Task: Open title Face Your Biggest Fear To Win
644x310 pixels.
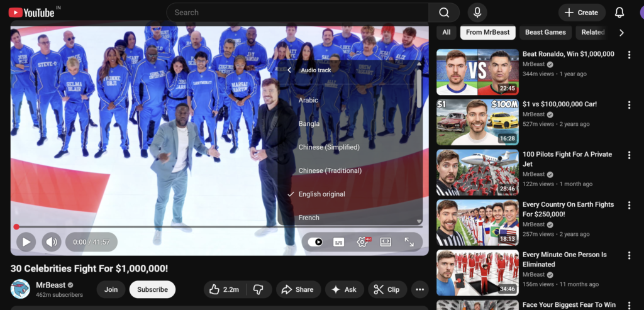Action: pyautogui.click(x=569, y=305)
